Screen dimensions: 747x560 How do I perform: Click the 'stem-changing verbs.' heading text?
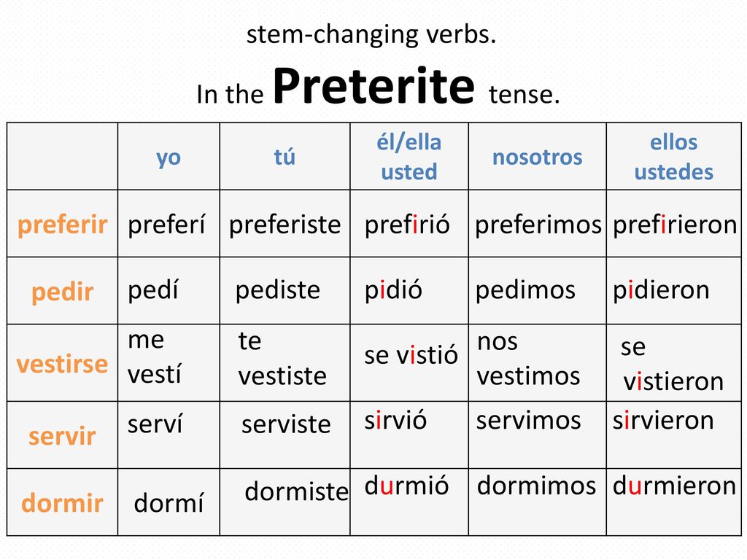371,35
